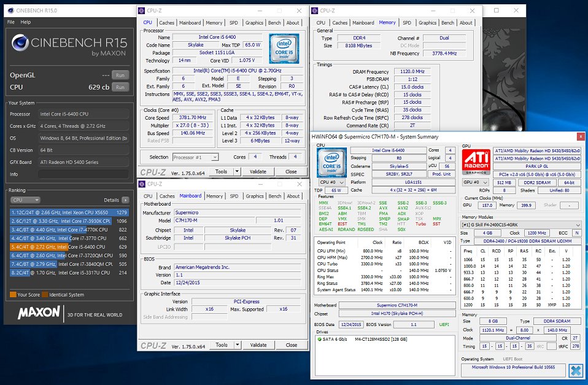Open the File menu in Cinebench
The width and height of the screenshot is (588, 385).
[11, 22]
